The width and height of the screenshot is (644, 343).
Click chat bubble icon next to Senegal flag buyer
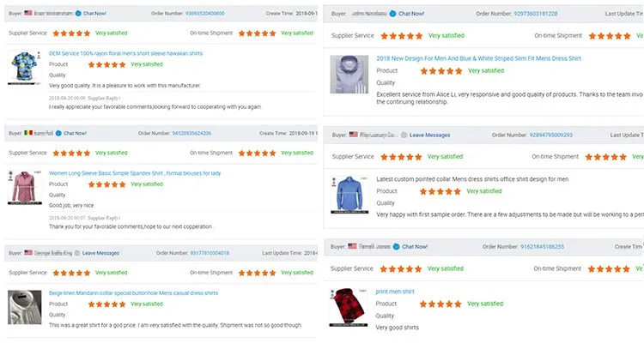57,133
